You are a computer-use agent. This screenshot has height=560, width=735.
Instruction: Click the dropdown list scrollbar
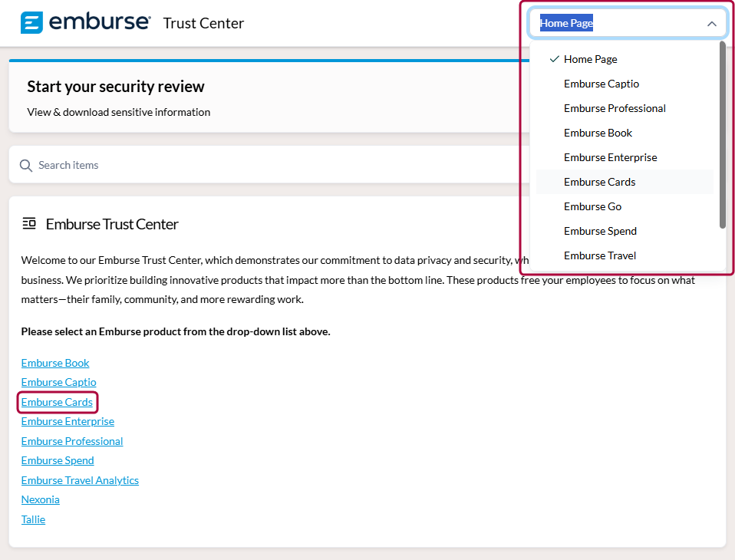click(x=722, y=134)
